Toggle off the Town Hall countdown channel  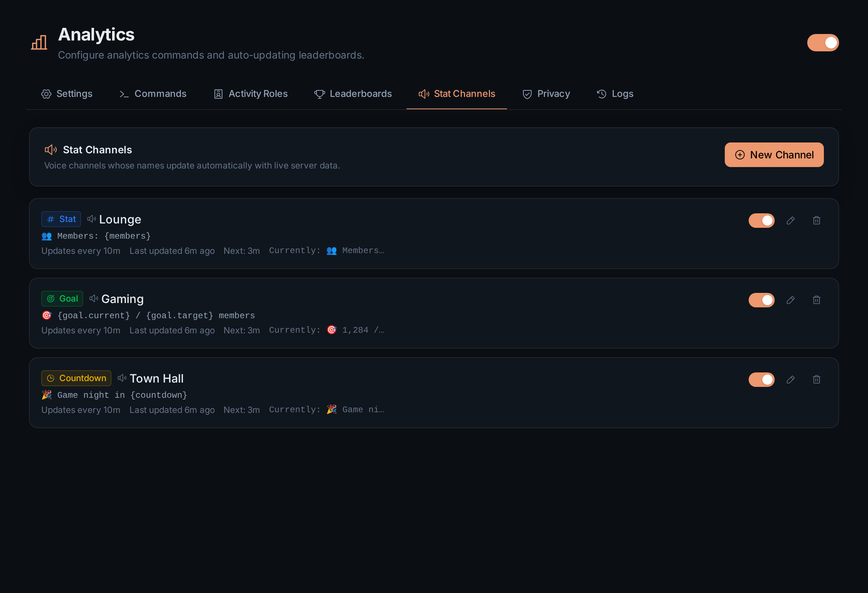tap(762, 379)
